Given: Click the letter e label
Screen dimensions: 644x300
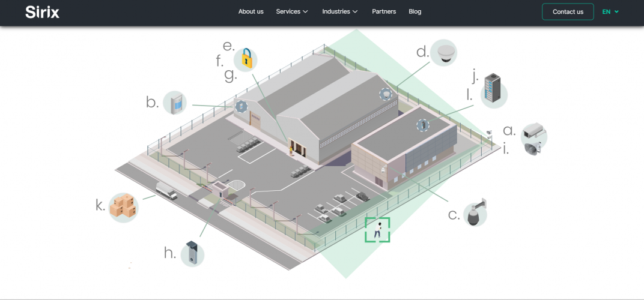Looking at the screenshot, I should (x=229, y=46).
